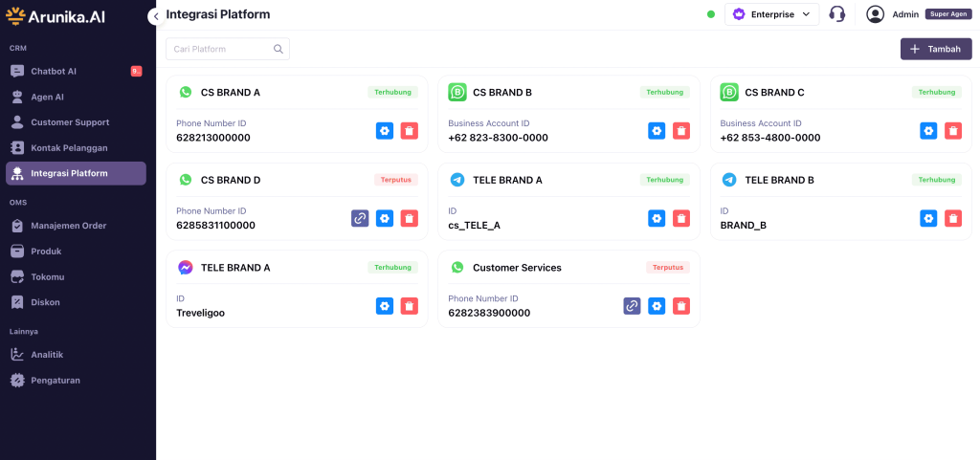Click number +62 823-8300-0000
The height and width of the screenshot is (460, 980).
498,138
